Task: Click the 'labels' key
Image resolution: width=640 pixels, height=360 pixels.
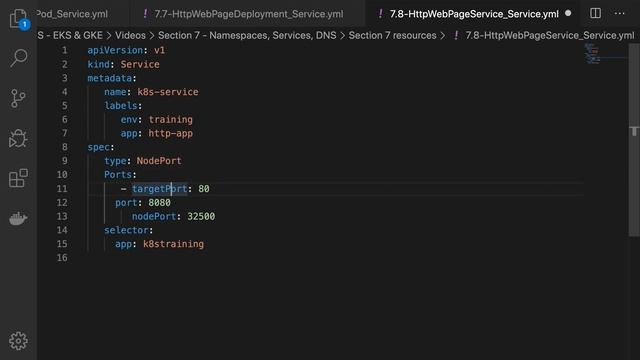Action: (120, 106)
